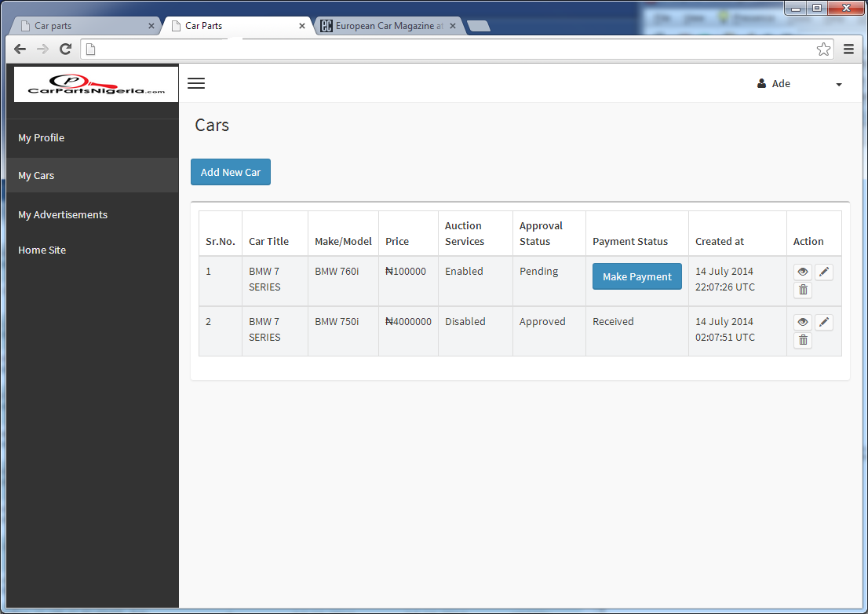Viewport: 868px width, 614px height.
Task: Reload the page in the browser
Action: tap(66, 49)
